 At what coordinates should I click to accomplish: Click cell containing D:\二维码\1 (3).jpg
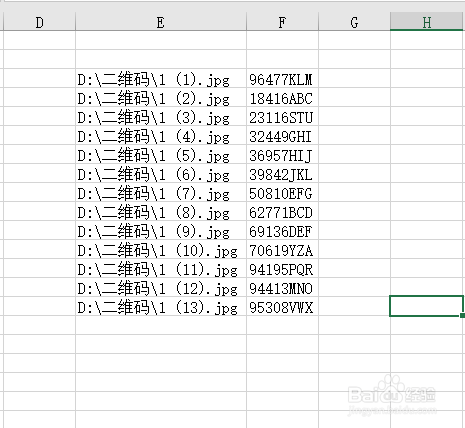161,116
